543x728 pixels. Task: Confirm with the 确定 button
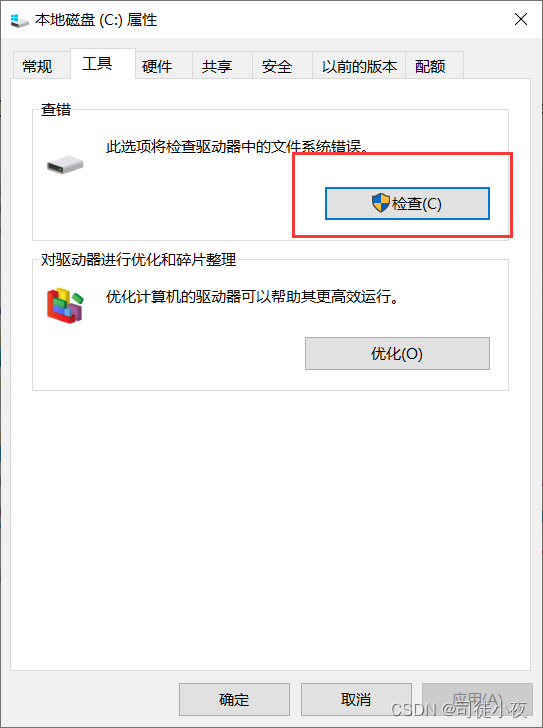pos(234,699)
